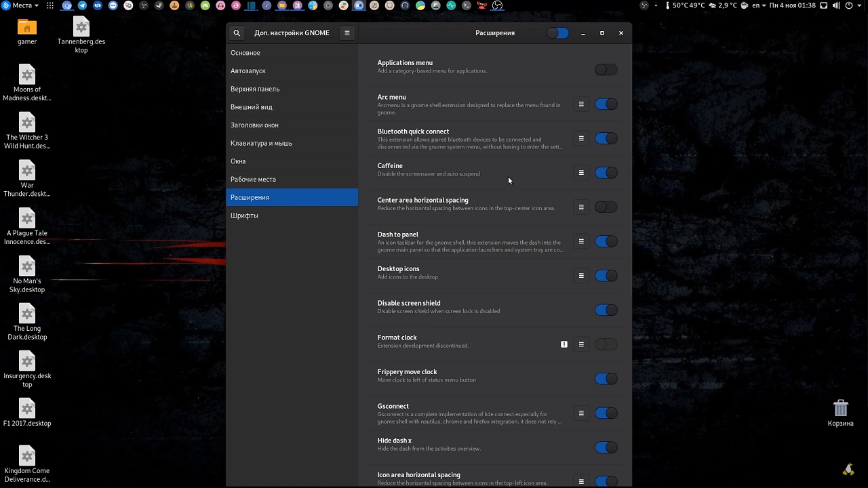Open Caffeine extension settings
The width and height of the screenshot is (868, 488).
click(581, 173)
